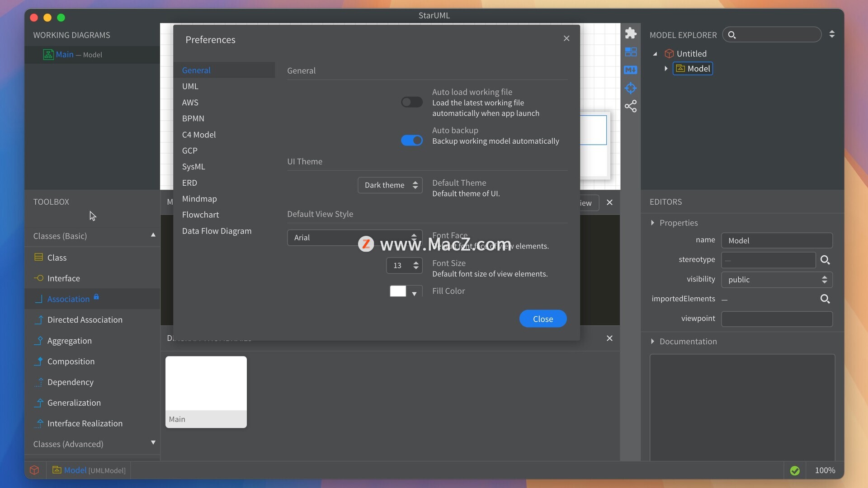Click the white Fill Color swatch
Screen dimensions: 868x488
point(398,291)
